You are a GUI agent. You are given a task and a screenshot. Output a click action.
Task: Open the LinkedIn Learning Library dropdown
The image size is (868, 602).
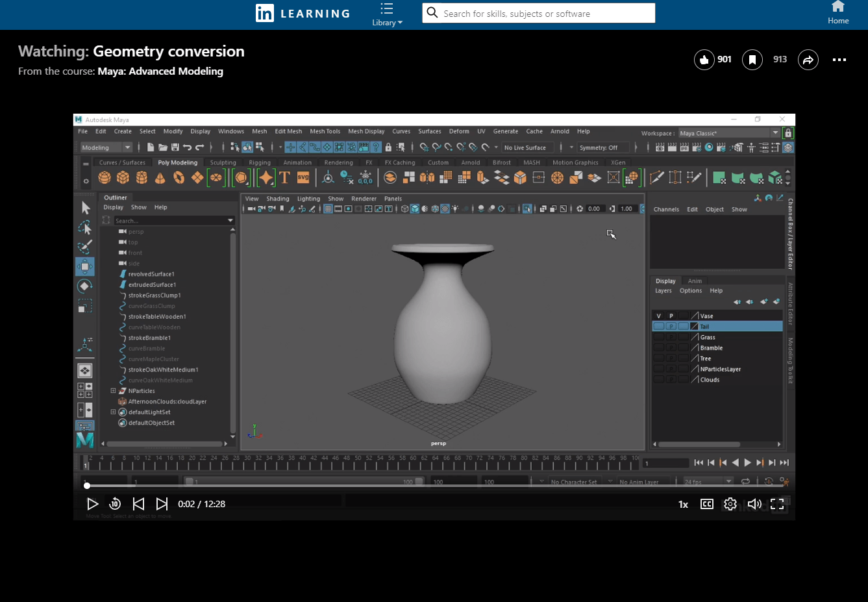pyautogui.click(x=388, y=15)
